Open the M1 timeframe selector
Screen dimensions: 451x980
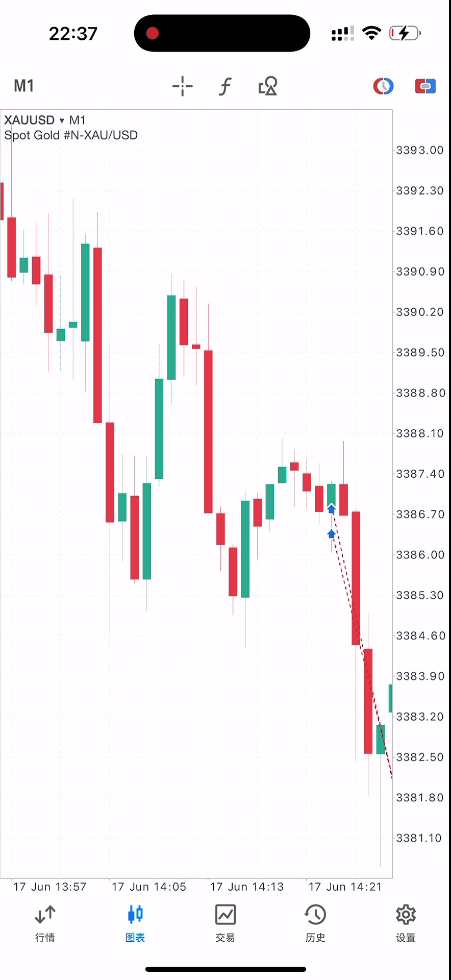(24, 86)
